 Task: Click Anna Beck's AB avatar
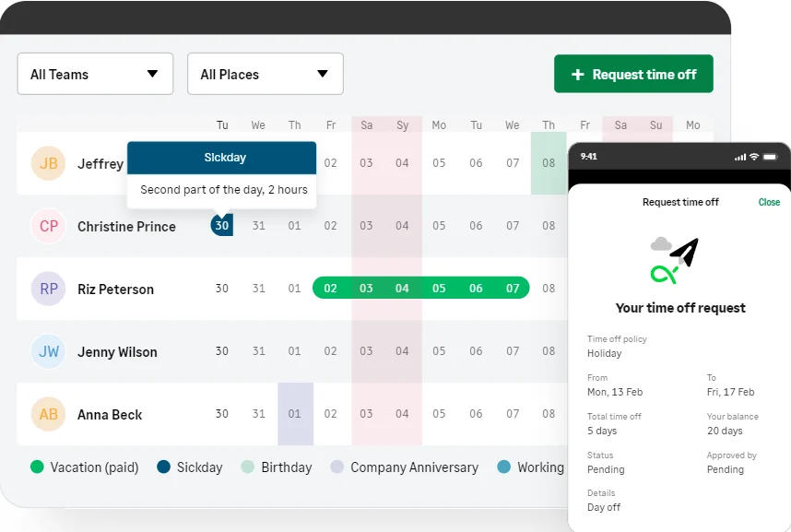coord(48,414)
